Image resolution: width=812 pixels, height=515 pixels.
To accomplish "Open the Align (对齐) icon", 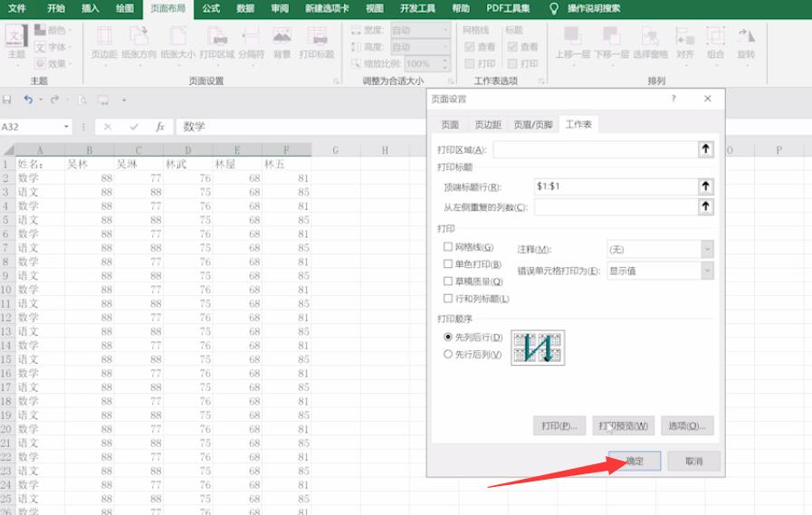I will [x=684, y=36].
